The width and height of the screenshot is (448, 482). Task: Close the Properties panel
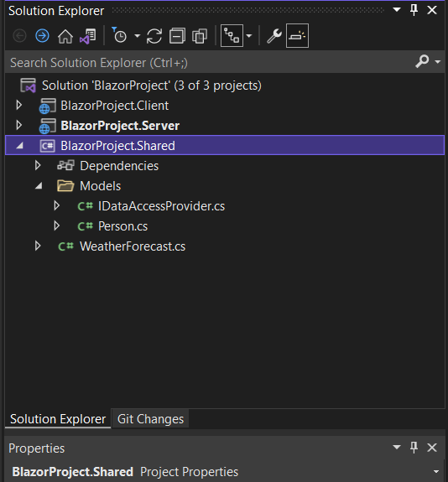[432, 448]
